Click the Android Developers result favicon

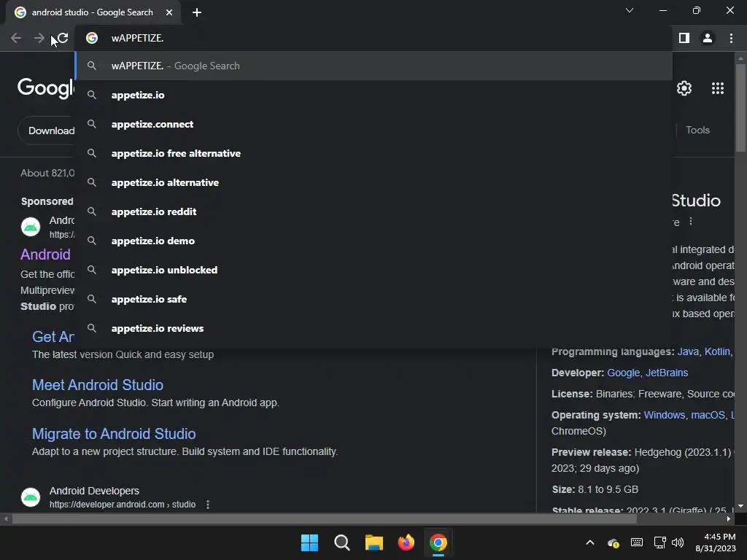31,497
